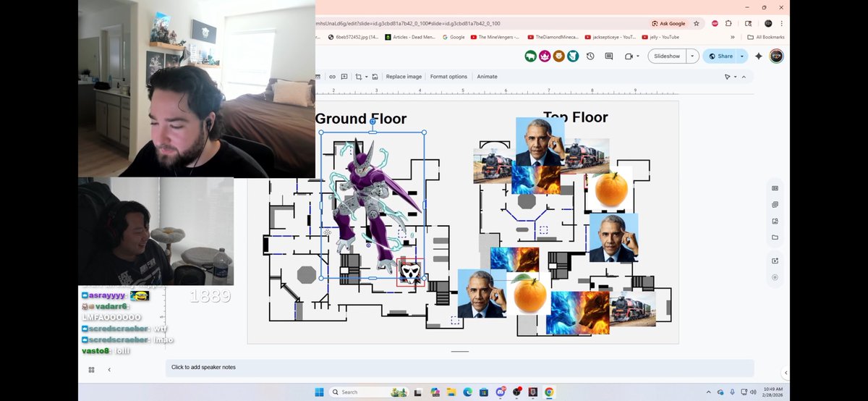Viewport: 868px width, 401px height.
Task: Select the purple armored character image
Action: point(373,205)
